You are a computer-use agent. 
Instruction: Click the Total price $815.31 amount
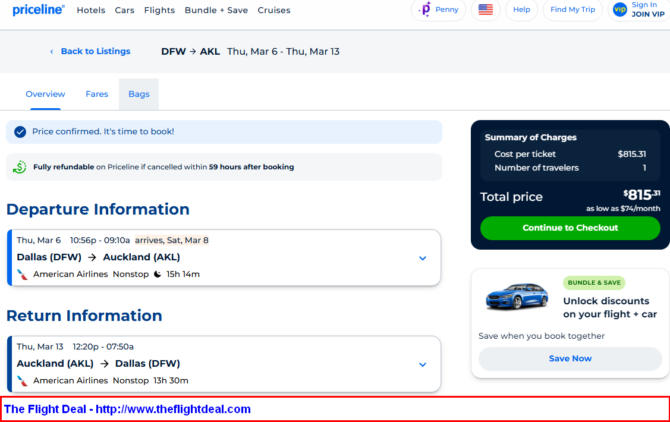[641, 195]
